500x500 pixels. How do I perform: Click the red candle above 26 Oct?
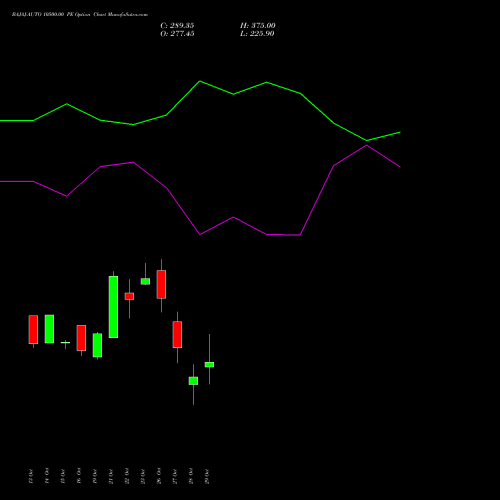[161, 284]
